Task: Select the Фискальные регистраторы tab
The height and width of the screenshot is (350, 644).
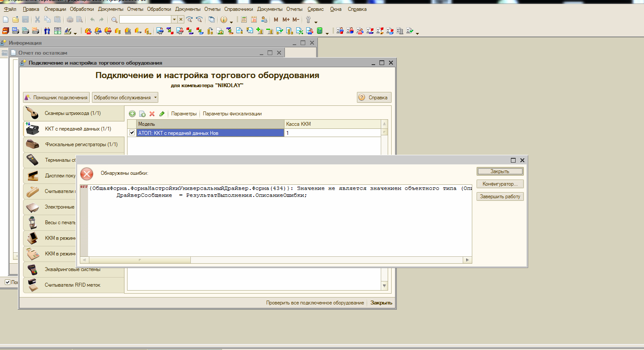Action: 74,144
